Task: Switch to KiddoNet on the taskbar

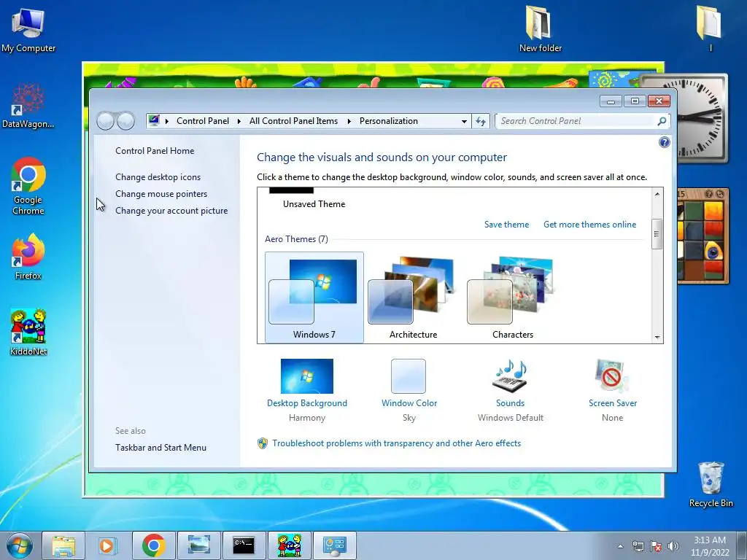Action: click(289, 545)
